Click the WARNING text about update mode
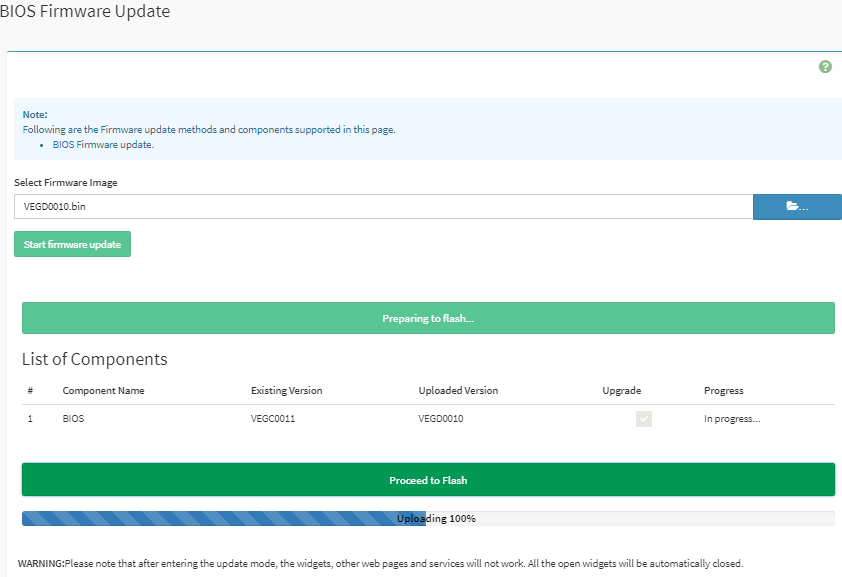 coord(380,564)
